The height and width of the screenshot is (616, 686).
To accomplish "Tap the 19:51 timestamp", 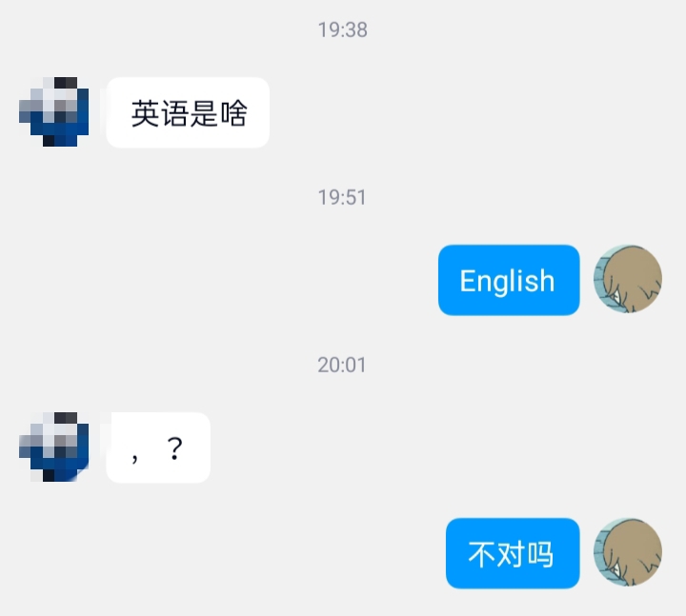I will [342, 197].
